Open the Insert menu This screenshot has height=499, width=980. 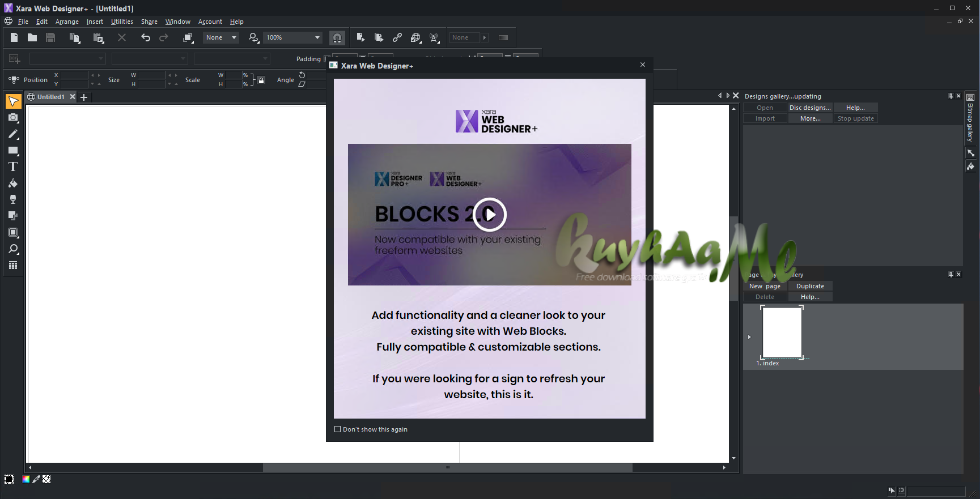tap(95, 22)
